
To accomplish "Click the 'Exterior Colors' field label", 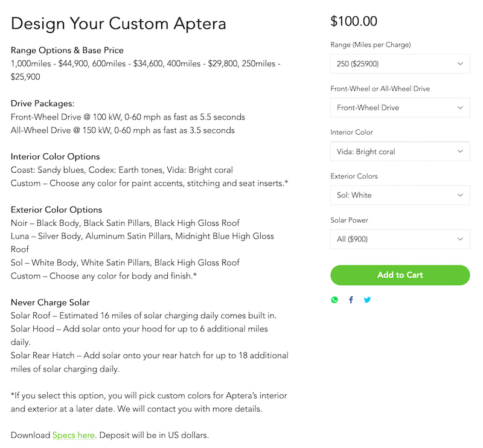I will [354, 176].
